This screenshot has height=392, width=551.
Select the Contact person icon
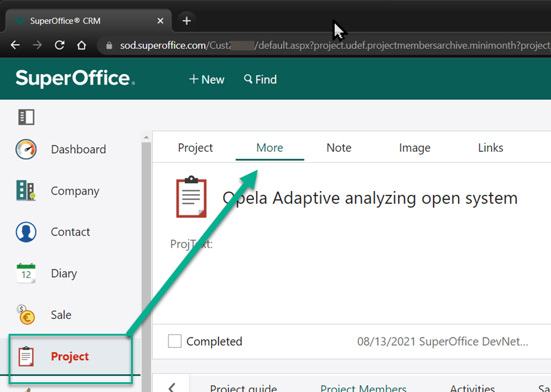pyautogui.click(x=26, y=232)
